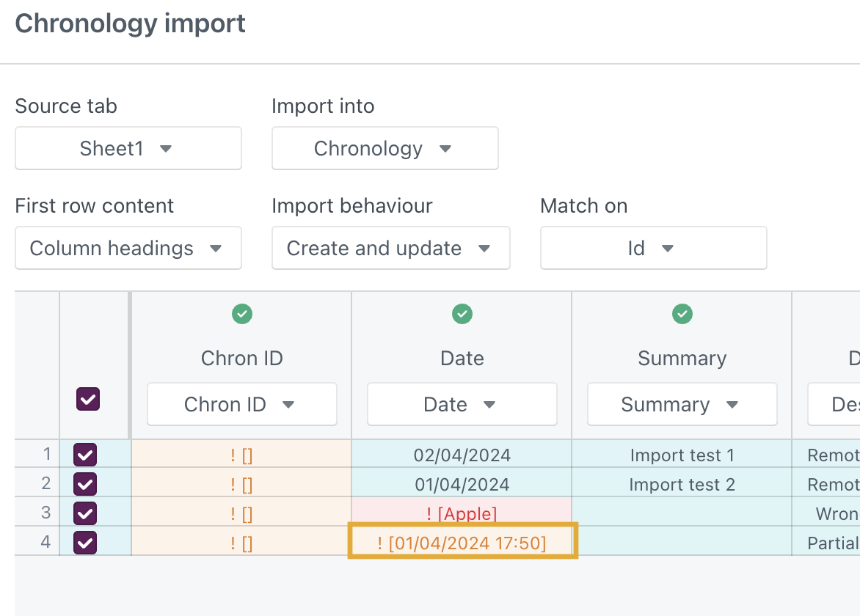This screenshot has height=616, width=860.
Task: Select the date cell 02/04/2024
Action: 462,455
